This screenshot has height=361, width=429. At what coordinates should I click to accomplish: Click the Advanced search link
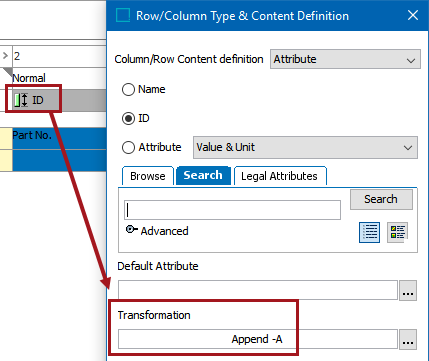pyautogui.click(x=164, y=231)
